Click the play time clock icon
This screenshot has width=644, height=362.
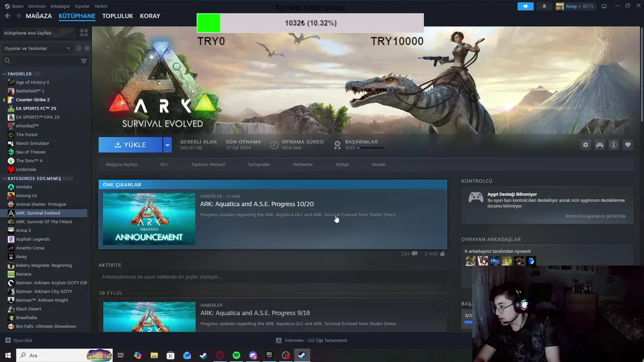click(274, 145)
